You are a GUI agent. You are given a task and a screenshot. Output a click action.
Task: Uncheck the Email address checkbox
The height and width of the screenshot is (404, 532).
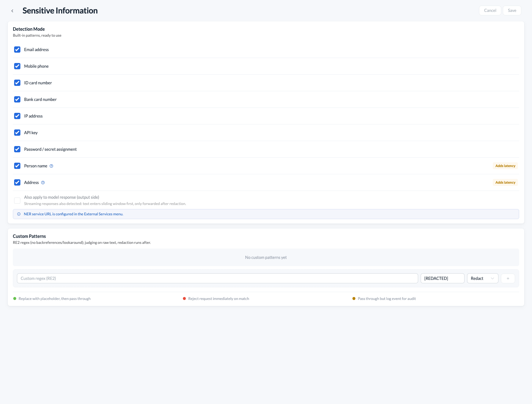click(x=17, y=50)
